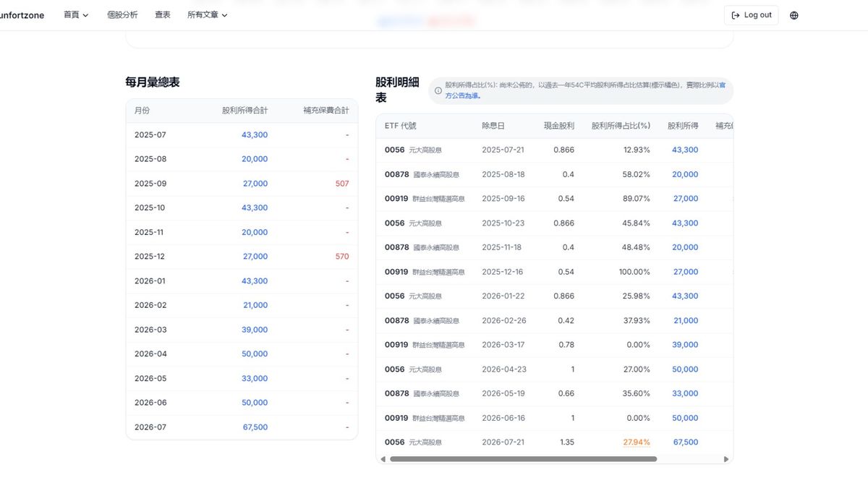Click the 89.07% ratio value
Image resolution: width=868 pixels, height=488 pixels.
coord(637,199)
